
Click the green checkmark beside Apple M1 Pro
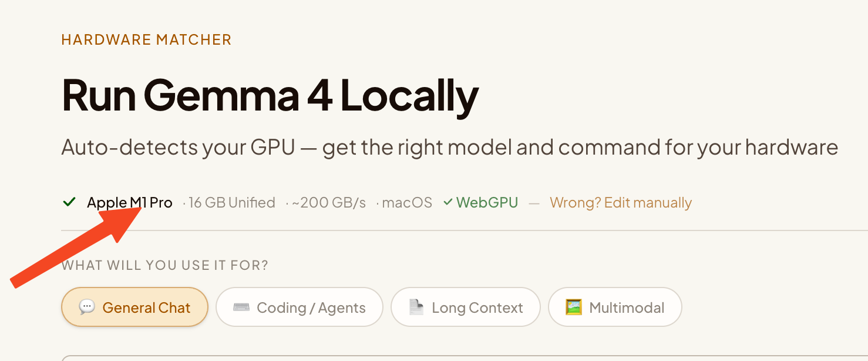[x=69, y=202]
